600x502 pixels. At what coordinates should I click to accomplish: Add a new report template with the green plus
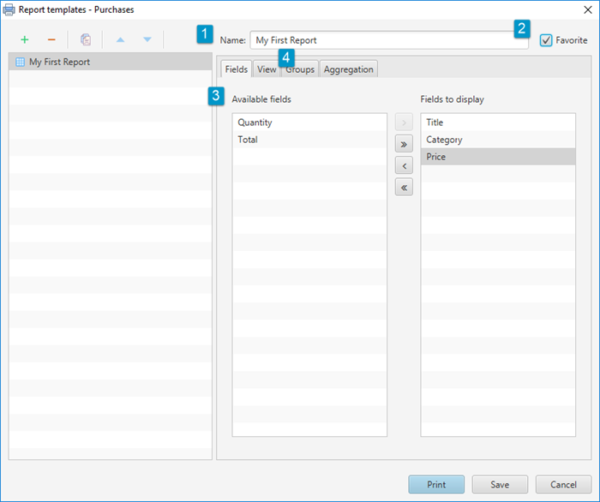pos(25,39)
